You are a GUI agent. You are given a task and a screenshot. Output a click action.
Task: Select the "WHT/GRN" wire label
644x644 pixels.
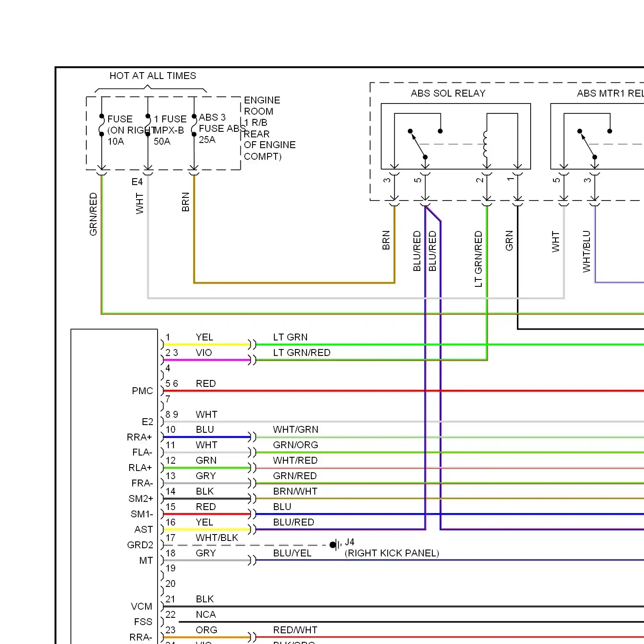tap(296, 430)
